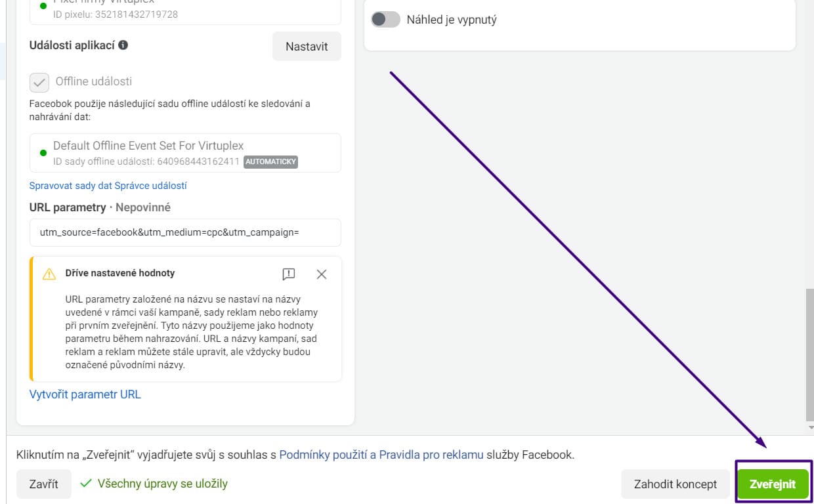
Task: Dismiss the Dříve nastavené hodnoty notice
Action: click(322, 274)
